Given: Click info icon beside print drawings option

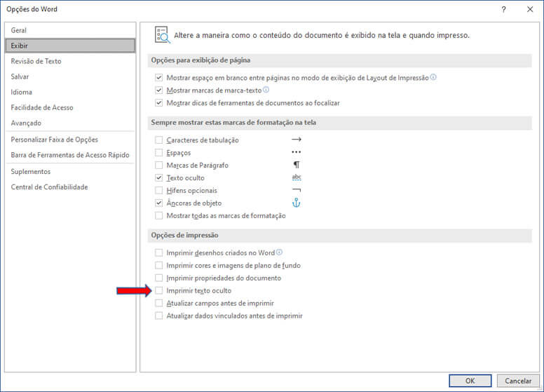Looking at the screenshot, I should coord(279,252).
